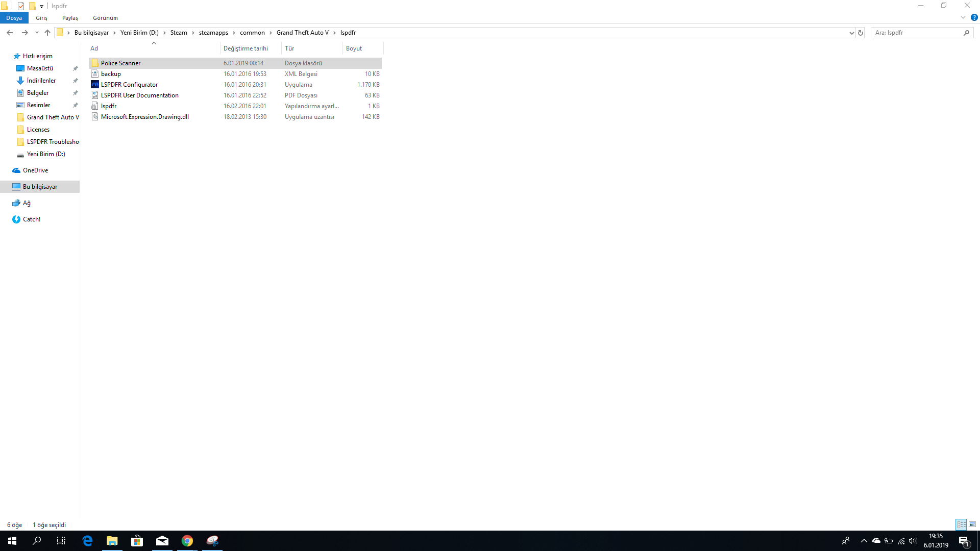Open the address bar history dropdown
This screenshot has width=980, height=551.
click(851, 33)
